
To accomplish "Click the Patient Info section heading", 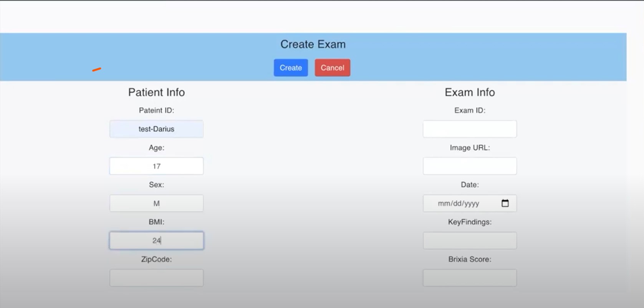I will point(156,92).
